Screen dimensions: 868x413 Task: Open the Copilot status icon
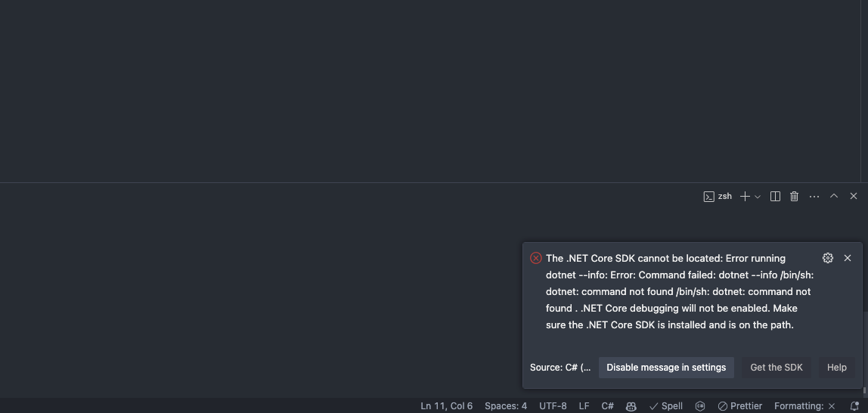631,406
